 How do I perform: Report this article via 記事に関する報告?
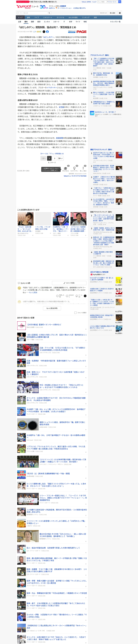pos(24,171)
